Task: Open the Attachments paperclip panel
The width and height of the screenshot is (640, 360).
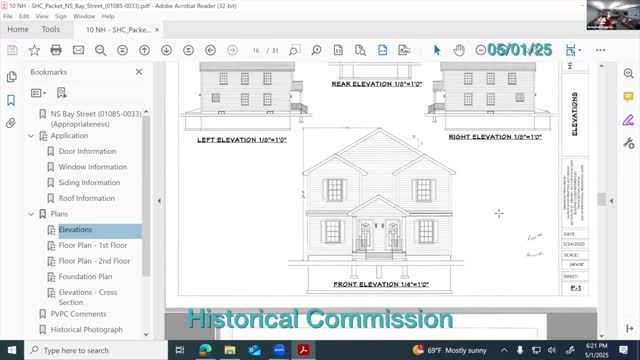Action: tap(11, 123)
